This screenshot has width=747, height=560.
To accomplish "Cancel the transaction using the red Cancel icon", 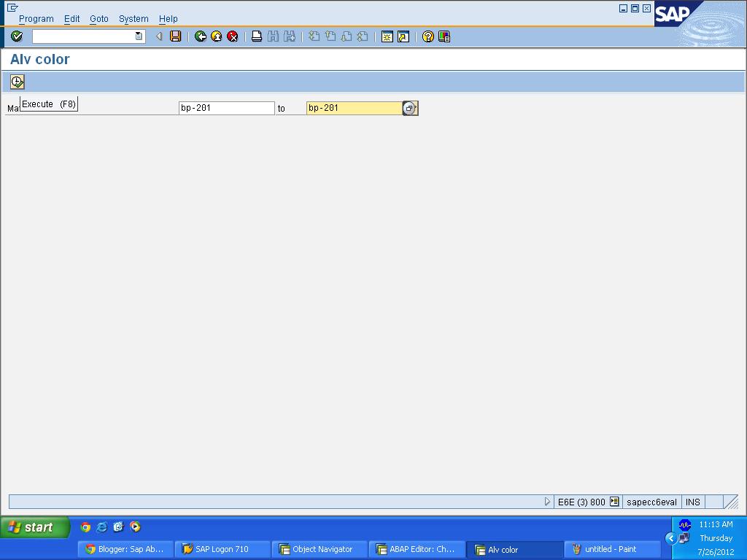I will (233, 36).
